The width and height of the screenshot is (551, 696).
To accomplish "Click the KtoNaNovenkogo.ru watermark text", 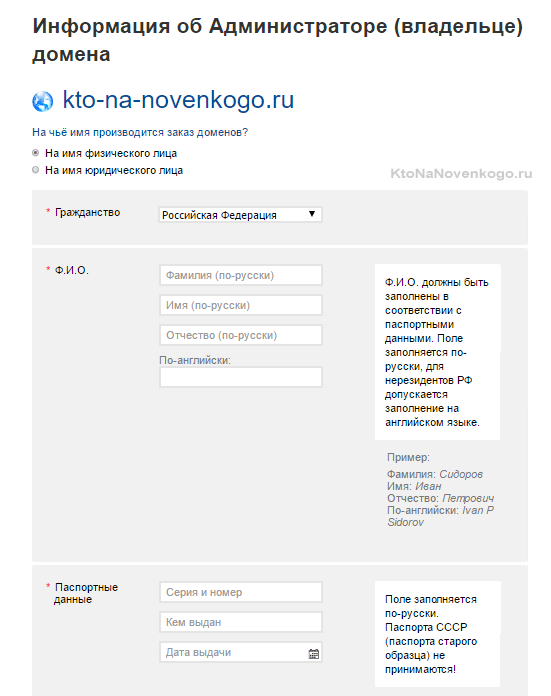I will pos(461,174).
